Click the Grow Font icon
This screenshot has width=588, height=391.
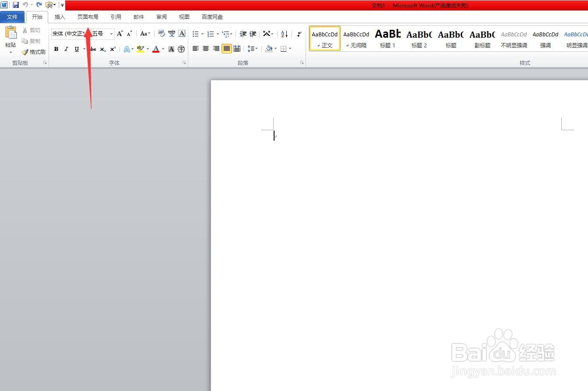click(120, 34)
